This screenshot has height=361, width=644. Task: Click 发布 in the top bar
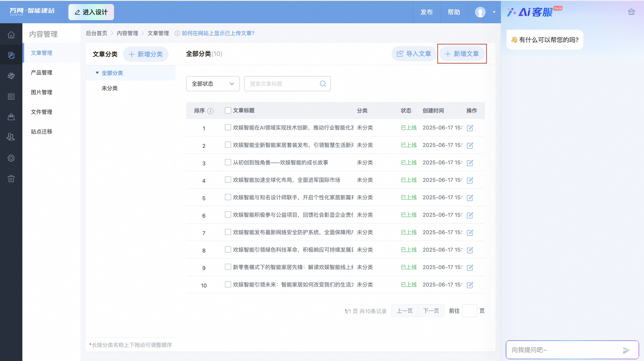click(x=426, y=12)
